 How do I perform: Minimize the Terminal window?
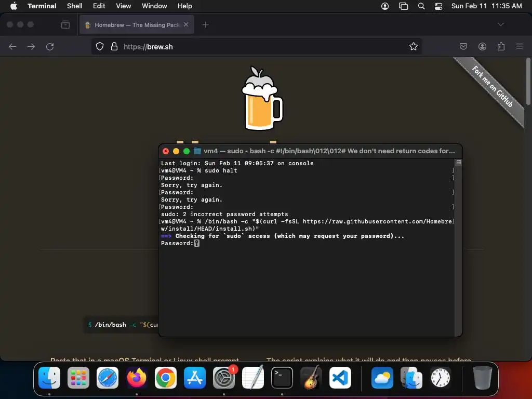[x=176, y=151]
